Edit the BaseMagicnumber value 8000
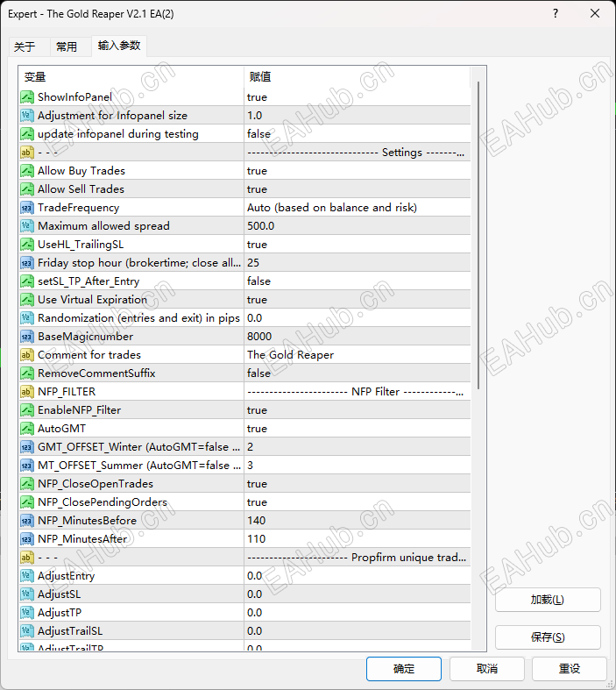 357,337
